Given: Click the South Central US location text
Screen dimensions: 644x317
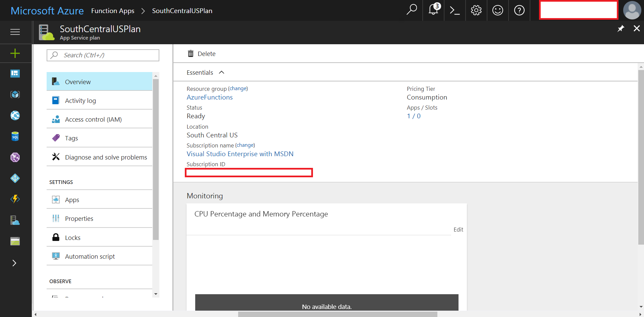Looking at the screenshot, I should pyautogui.click(x=212, y=135).
